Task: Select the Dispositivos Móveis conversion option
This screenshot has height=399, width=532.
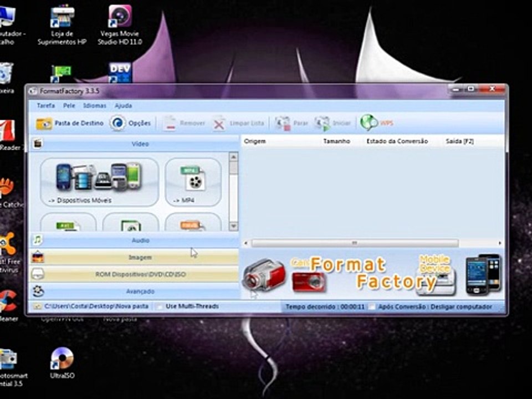Action: tap(99, 182)
